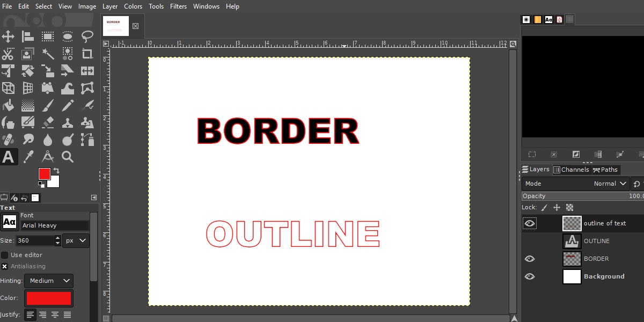Select the Gradient tool
This screenshot has height=322, width=644.
28,105
